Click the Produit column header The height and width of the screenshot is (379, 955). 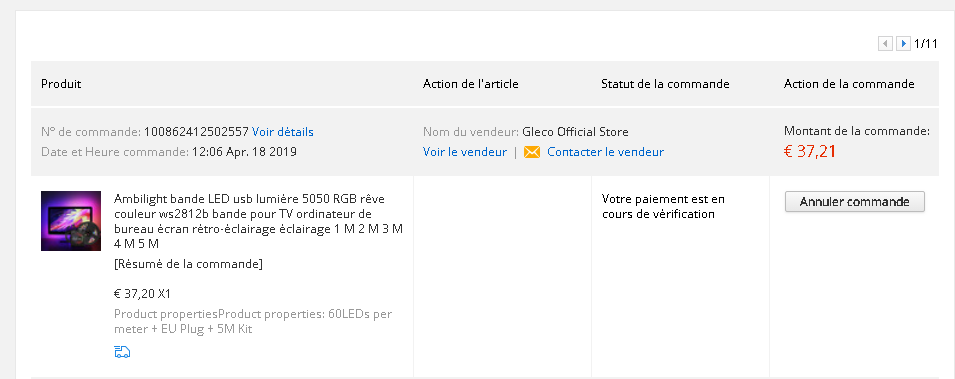point(61,84)
